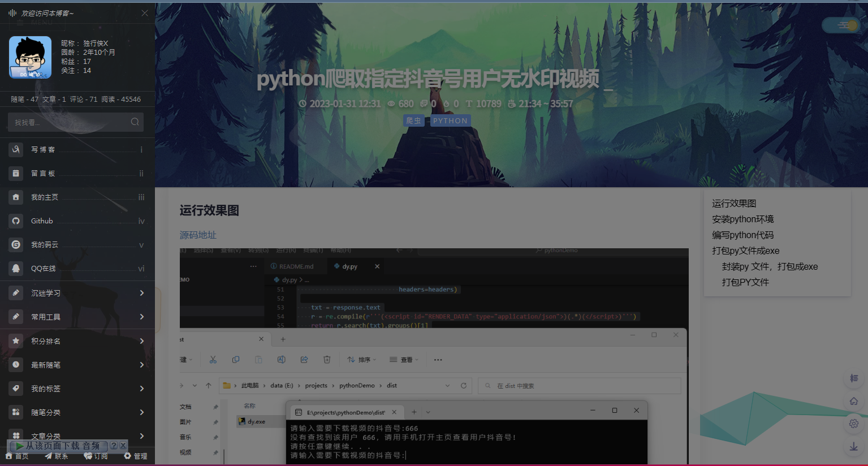Viewport: 868px width, 466px height.
Task: Jump to 打包PY文件 subsection in the contents list
Action: click(745, 282)
